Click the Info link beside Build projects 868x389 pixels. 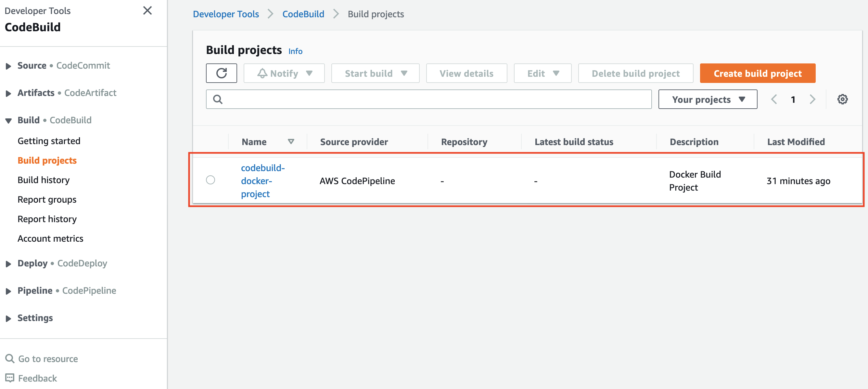point(295,51)
